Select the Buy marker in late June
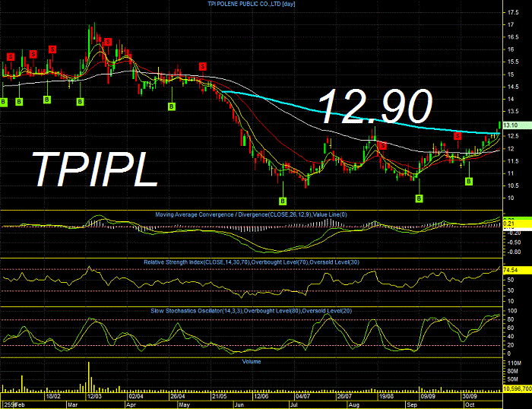Image resolution: width=532 pixels, height=409 pixels. coord(283,201)
